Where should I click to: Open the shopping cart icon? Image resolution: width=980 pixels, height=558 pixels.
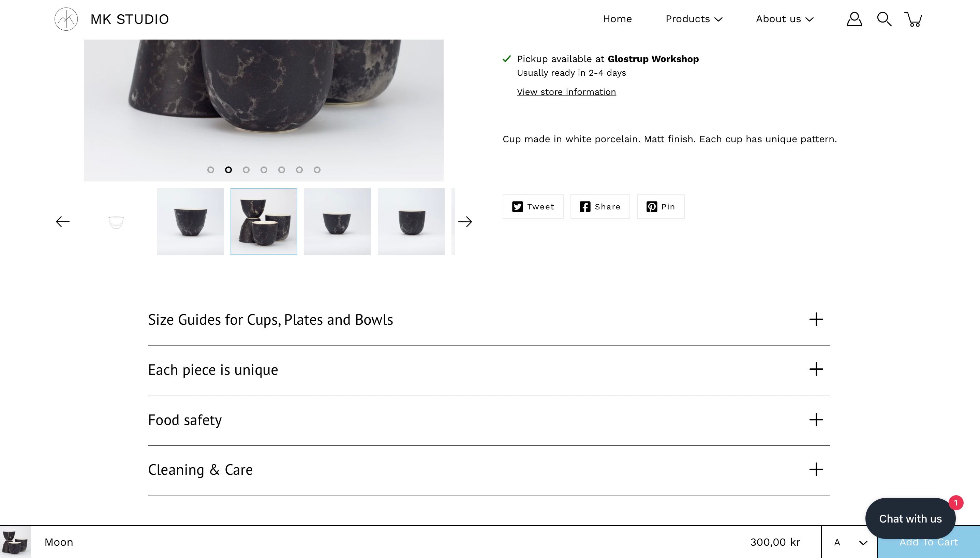[914, 19]
